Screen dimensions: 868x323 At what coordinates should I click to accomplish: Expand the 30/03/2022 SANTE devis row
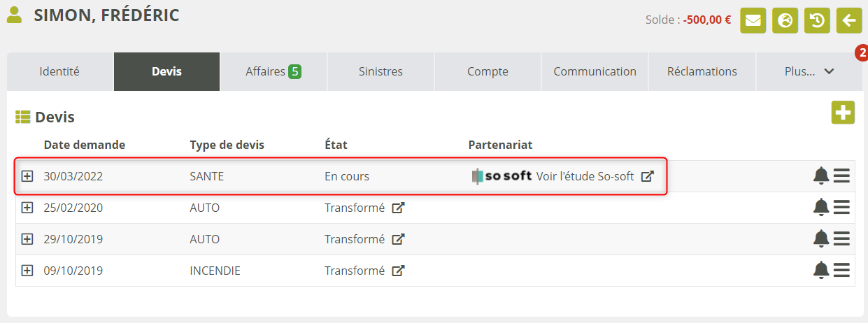click(27, 176)
